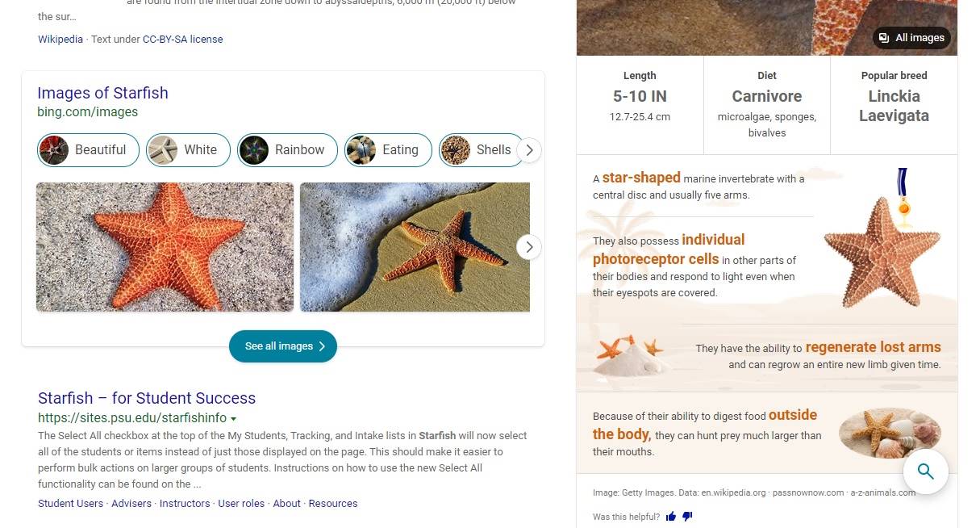Image resolution: width=980 pixels, height=528 pixels.
Task: Give thumbs up on 'Was this helpful?'
Action: (x=671, y=516)
